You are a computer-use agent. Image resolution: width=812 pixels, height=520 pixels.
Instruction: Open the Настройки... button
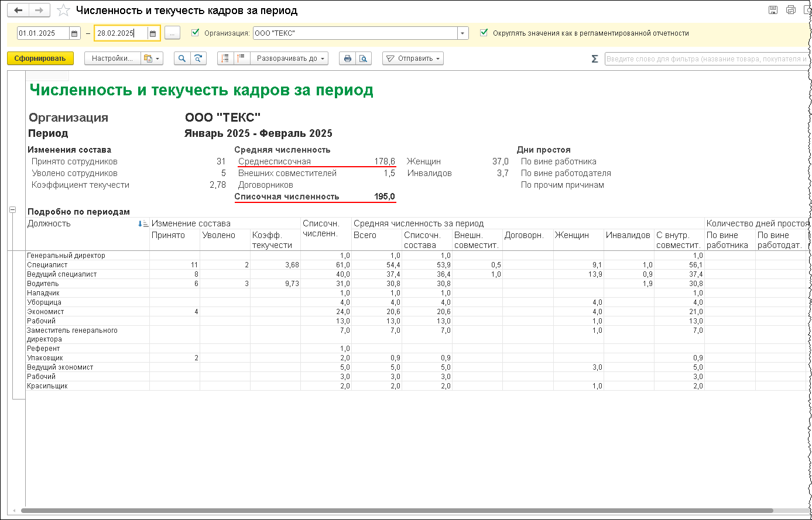pyautogui.click(x=112, y=58)
